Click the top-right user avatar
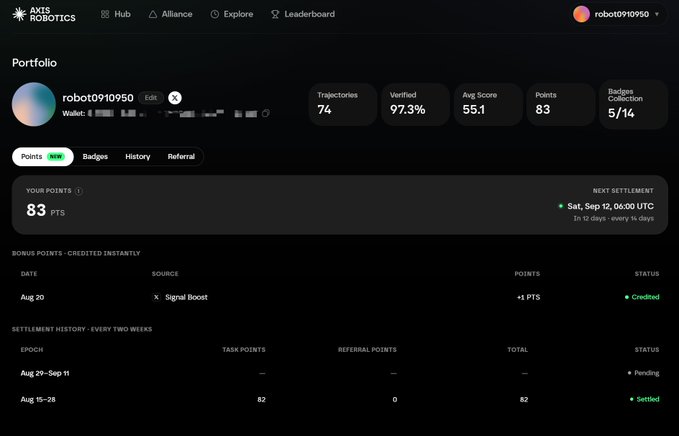Screen dimensions: 679x436 (x=581, y=14)
